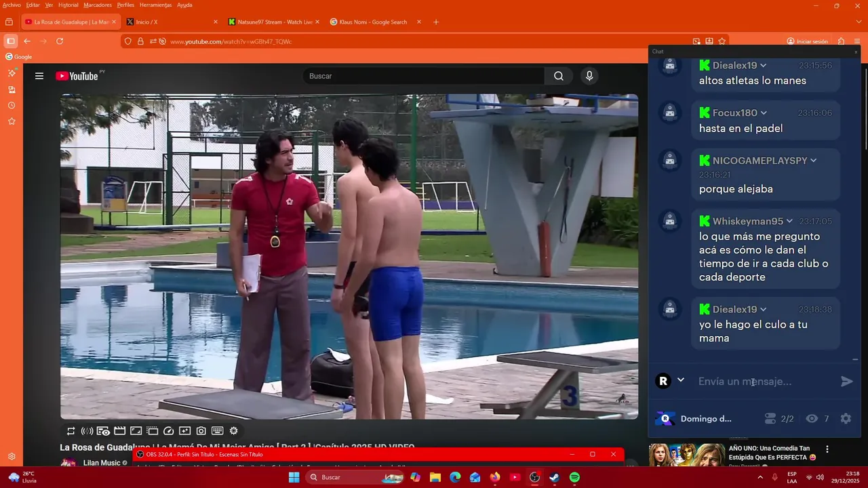Open the Historial menu
The height and width of the screenshot is (488, 868).
(x=68, y=5)
